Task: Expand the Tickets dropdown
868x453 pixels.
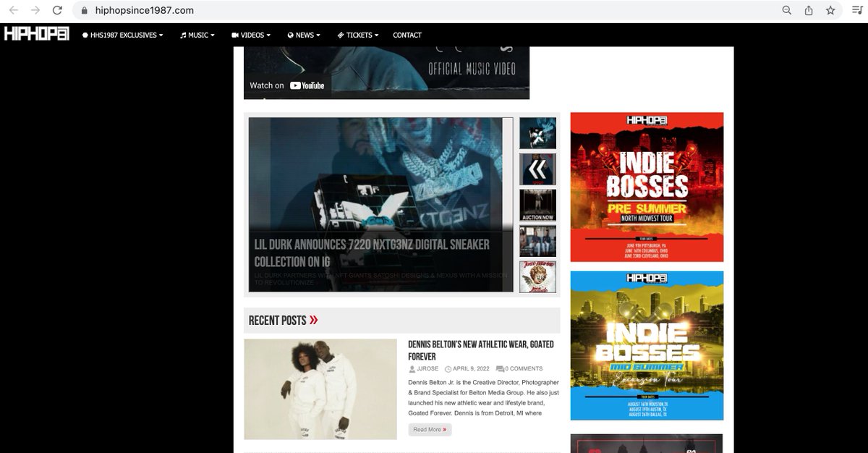Action: click(x=357, y=35)
